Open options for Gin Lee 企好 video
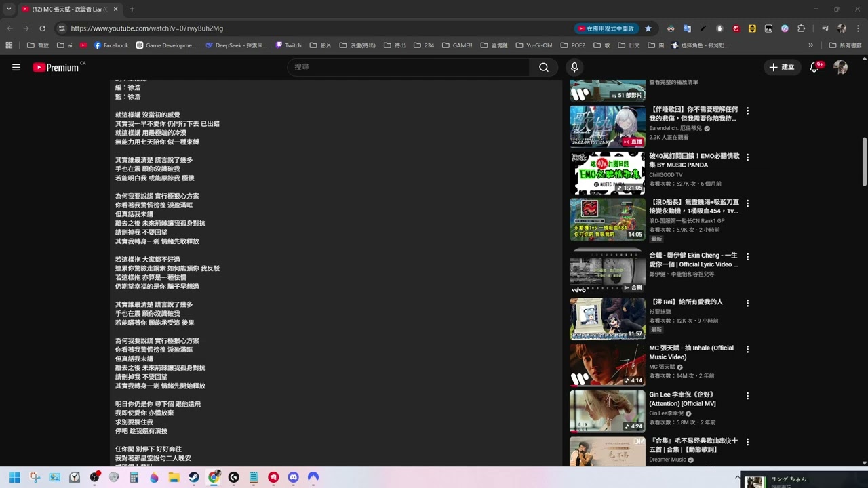 point(747,395)
